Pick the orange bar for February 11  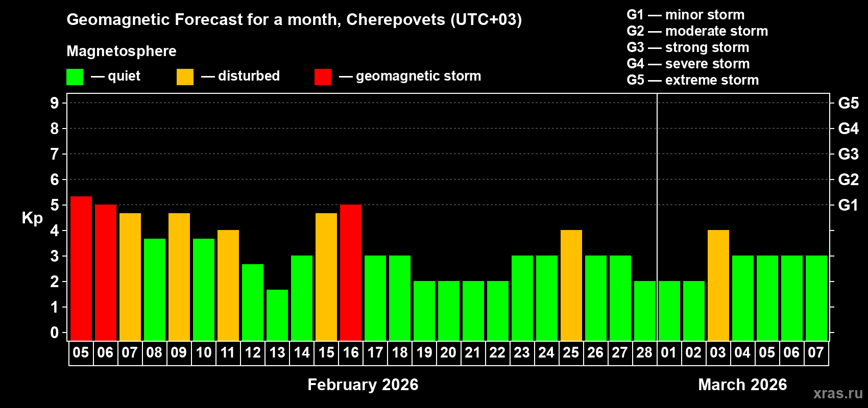[x=228, y=286]
